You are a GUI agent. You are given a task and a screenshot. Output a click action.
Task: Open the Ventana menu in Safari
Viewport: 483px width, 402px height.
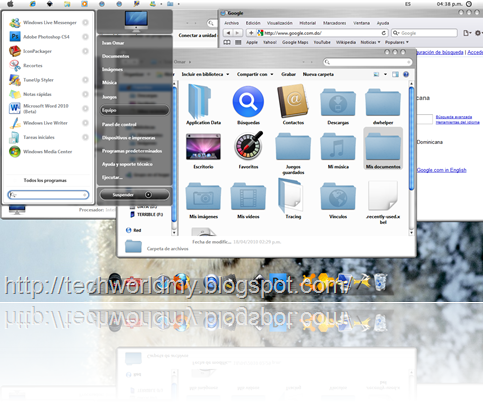coord(361,23)
